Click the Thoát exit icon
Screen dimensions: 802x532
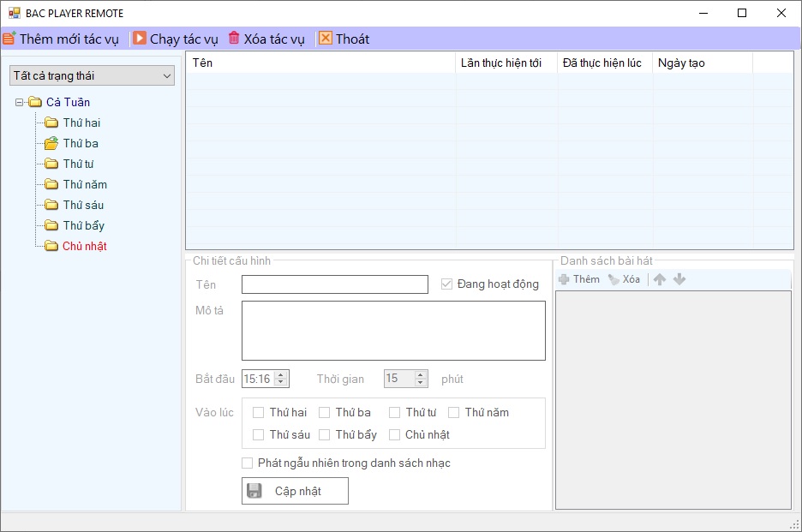(326, 39)
